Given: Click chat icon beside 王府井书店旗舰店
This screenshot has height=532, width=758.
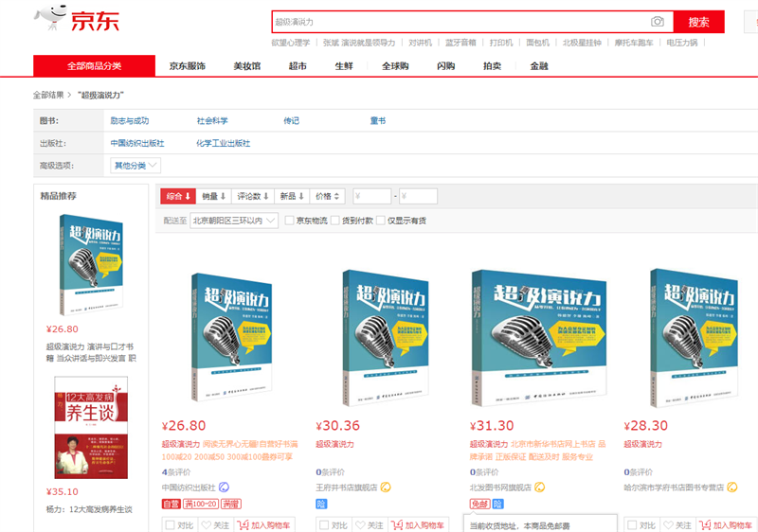Looking at the screenshot, I should pyautogui.click(x=385, y=488).
